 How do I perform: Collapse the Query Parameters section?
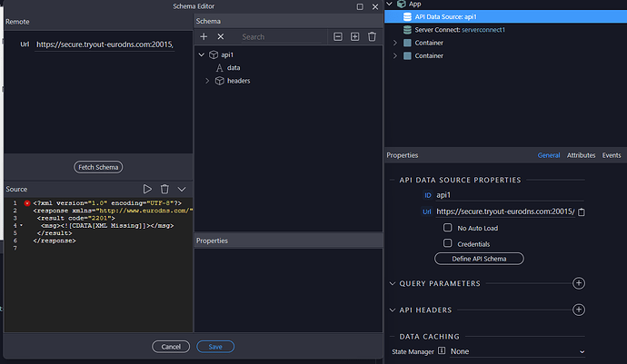[393, 284]
